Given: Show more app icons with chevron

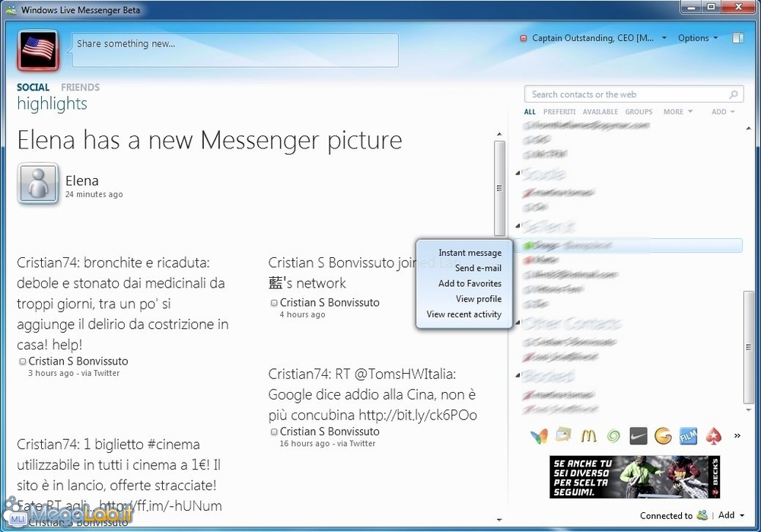Looking at the screenshot, I should 737,436.
